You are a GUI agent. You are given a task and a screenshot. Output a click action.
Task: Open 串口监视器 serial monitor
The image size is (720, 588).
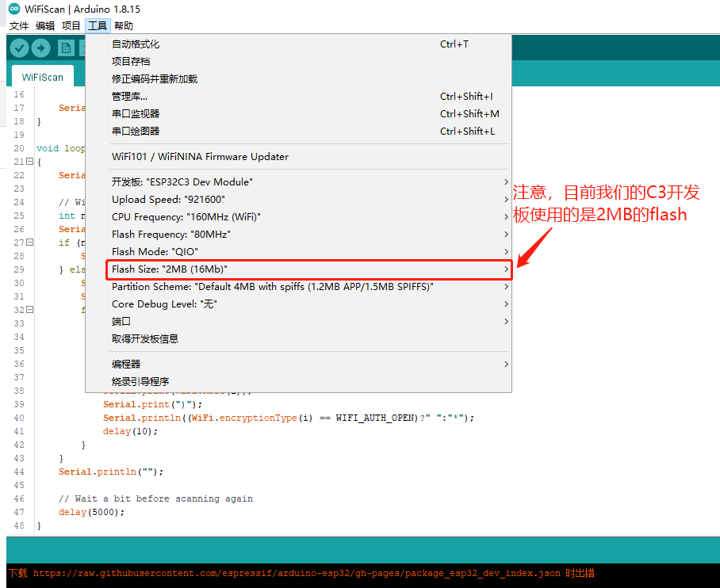[x=298, y=114]
